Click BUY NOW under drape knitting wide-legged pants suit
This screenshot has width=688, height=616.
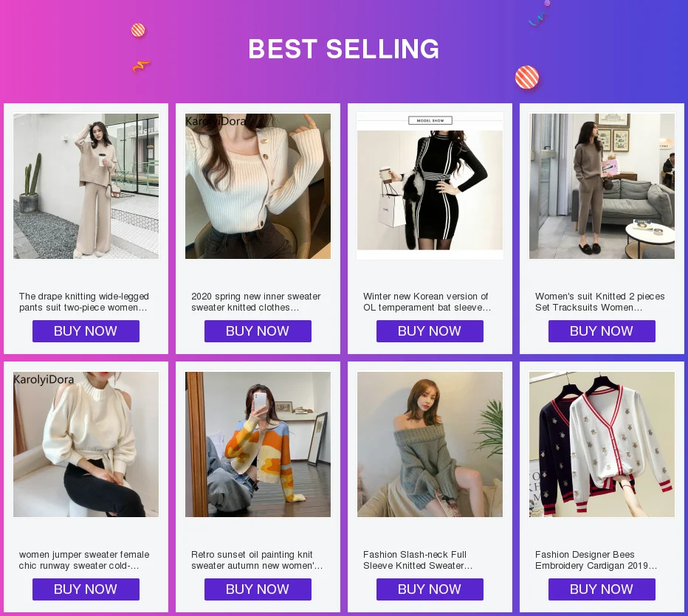click(86, 331)
